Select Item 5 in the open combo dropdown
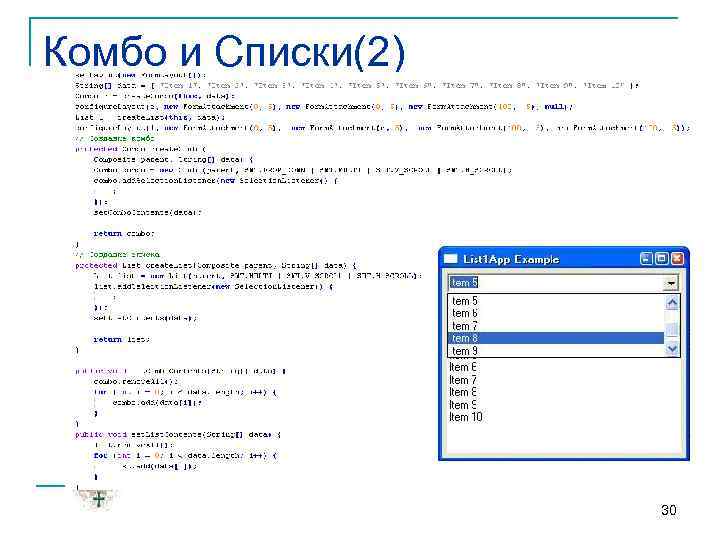Image resolution: width=720 pixels, height=540 pixels. point(556,301)
